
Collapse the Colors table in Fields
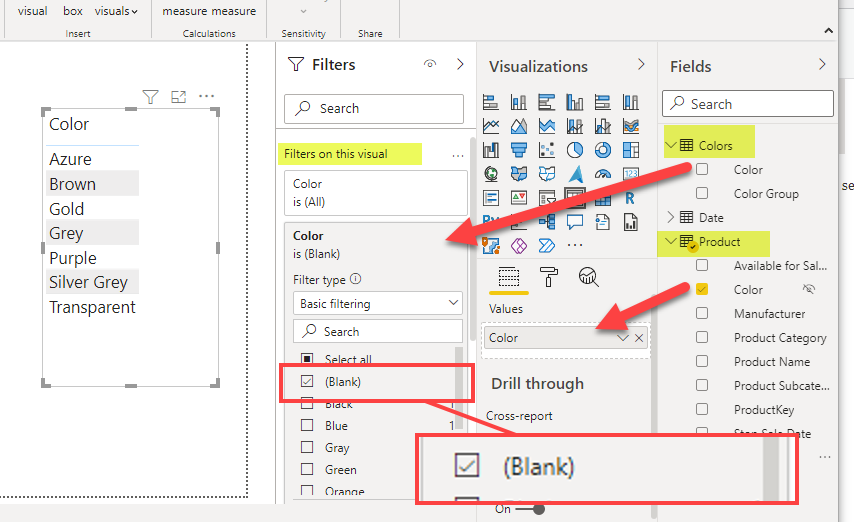670,146
